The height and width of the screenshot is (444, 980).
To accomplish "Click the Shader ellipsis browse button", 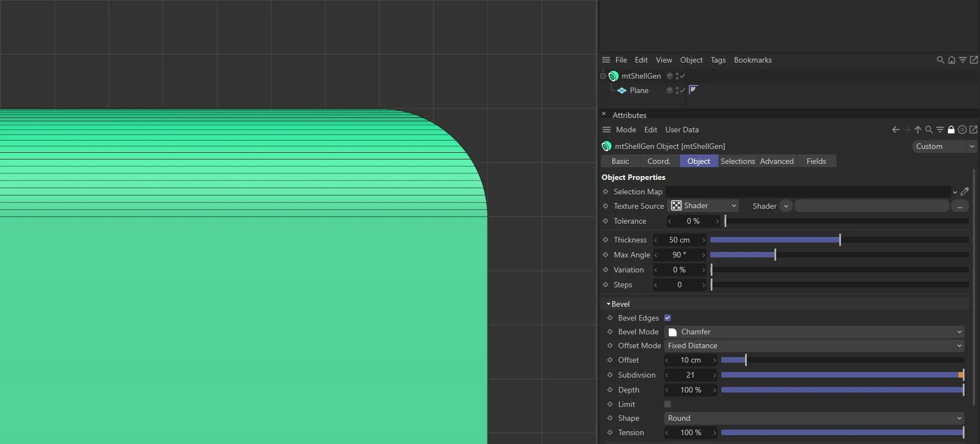I will [x=960, y=206].
